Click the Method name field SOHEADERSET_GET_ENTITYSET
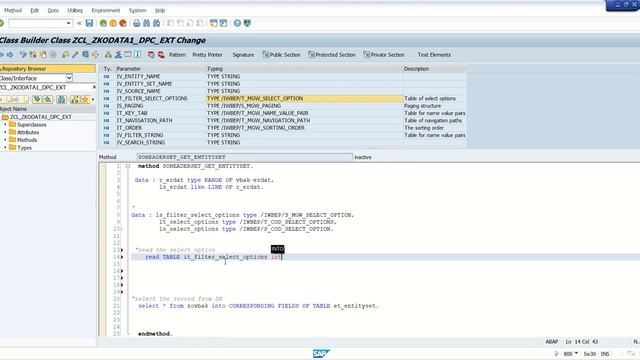The height and width of the screenshot is (360, 640). tap(244, 157)
